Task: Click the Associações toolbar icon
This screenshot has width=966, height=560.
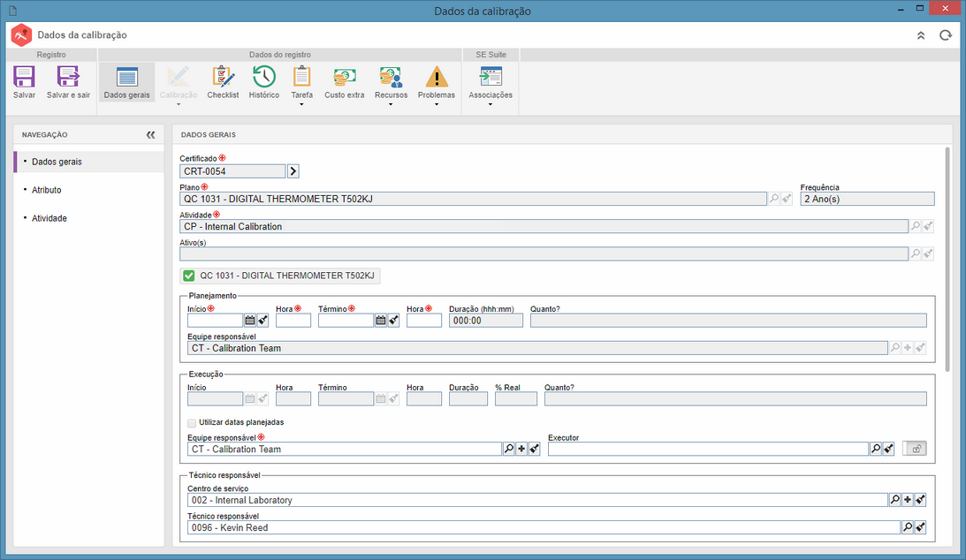Action: point(491,77)
